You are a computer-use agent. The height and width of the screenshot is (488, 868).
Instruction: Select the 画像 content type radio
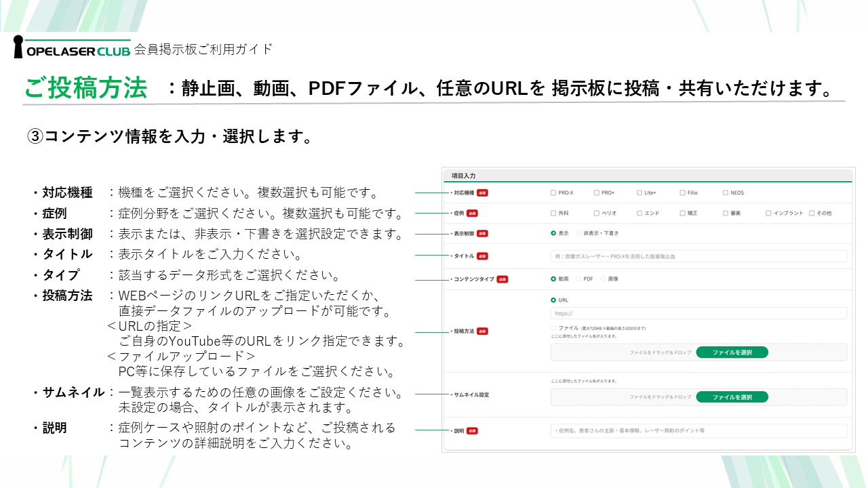click(602, 279)
